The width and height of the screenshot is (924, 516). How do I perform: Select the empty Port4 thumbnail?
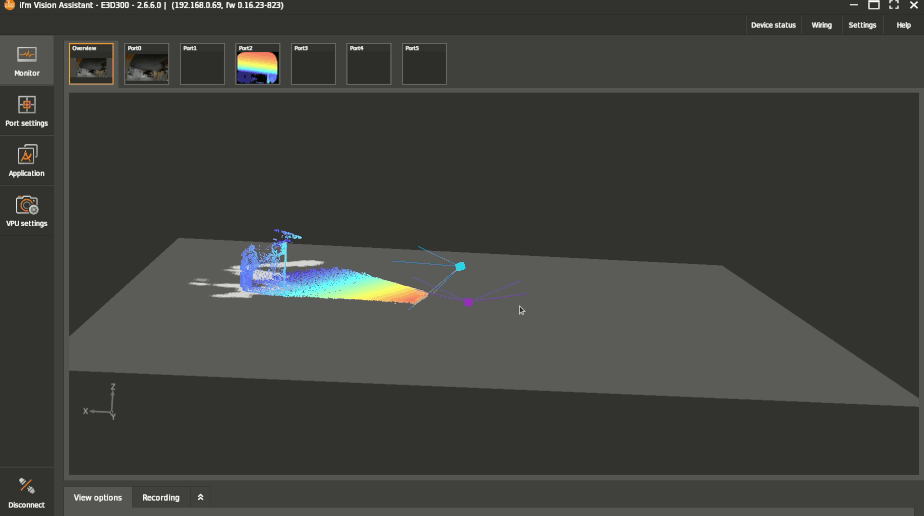[x=368, y=64]
